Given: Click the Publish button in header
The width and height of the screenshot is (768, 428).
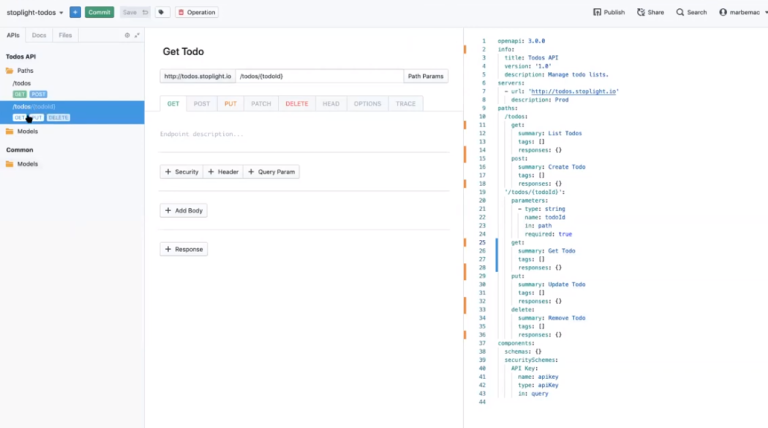Looking at the screenshot, I should pyautogui.click(x=609, y=12).
